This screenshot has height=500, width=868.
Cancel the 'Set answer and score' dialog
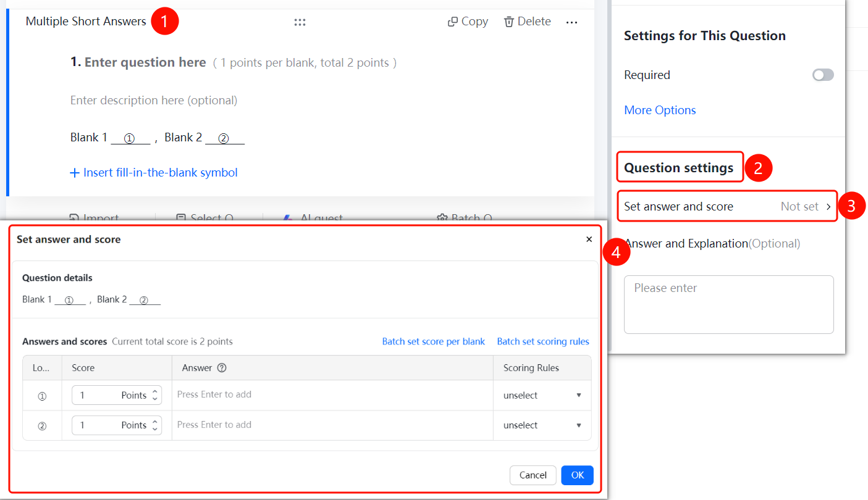[533, 475]
